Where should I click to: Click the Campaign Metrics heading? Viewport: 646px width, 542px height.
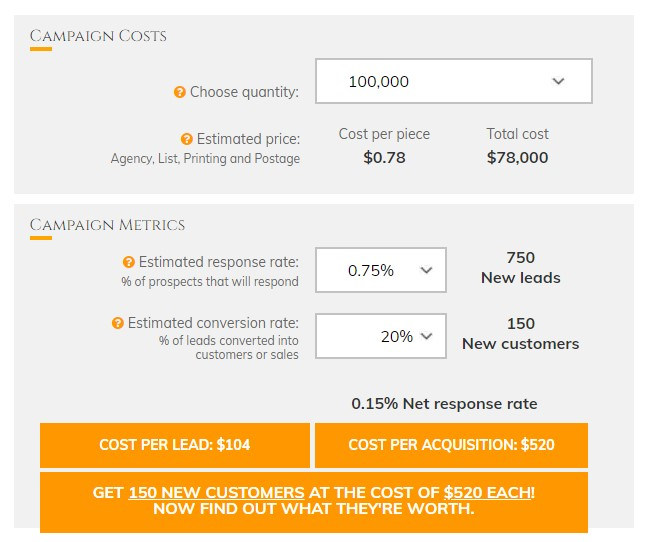[107, 225]
